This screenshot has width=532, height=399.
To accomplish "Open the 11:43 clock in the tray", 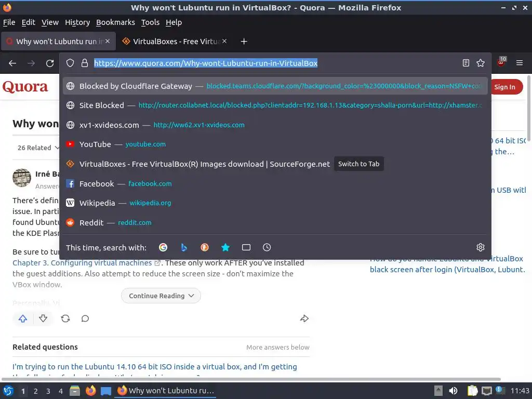I will tap(520, 391).
